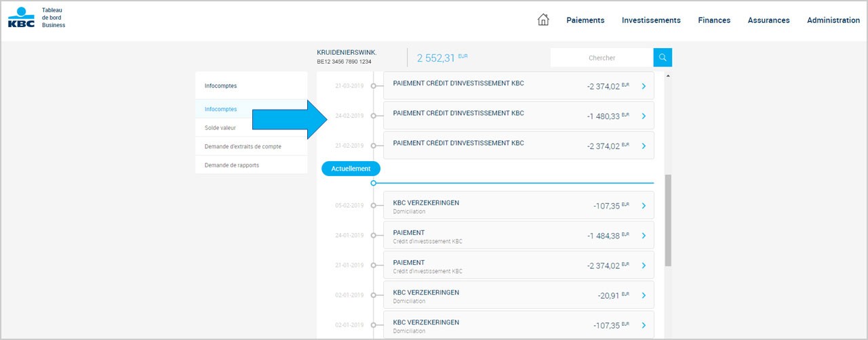This screenshot has width=868, height=340.
Task: Open the Paiements menu
Action: click(x=585, y=20)
